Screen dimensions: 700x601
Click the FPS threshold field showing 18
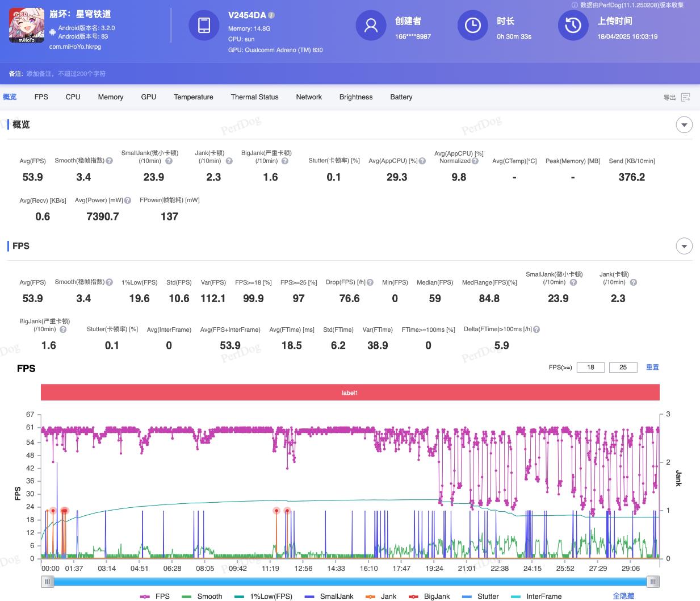pos(590,368)
